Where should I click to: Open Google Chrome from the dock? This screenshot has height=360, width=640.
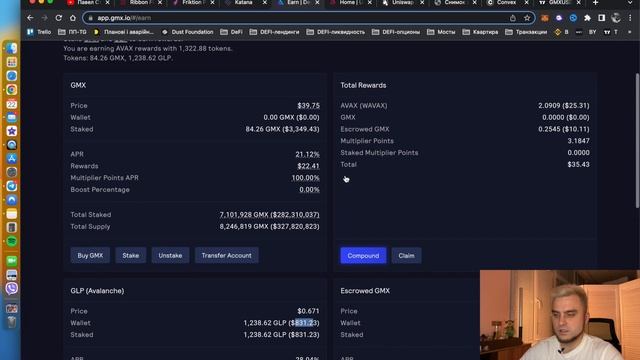coord(11,90)
